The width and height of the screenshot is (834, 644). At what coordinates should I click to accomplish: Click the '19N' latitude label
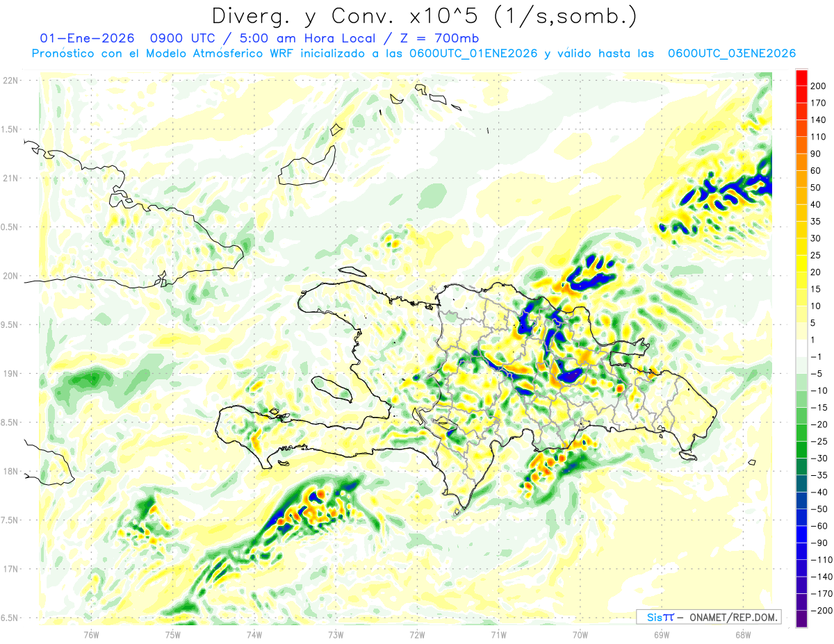[x=10, y=374]
